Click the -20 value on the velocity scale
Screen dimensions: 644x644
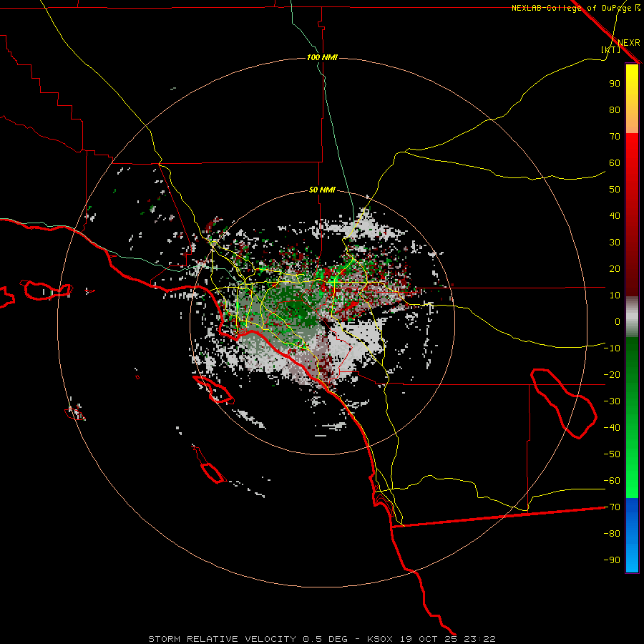(612, 374)
